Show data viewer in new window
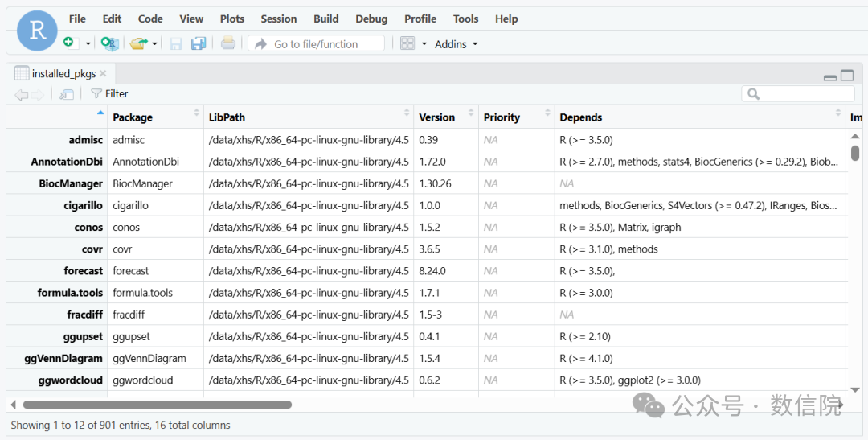This screenshot has width=868, height=440. point(67,94)
